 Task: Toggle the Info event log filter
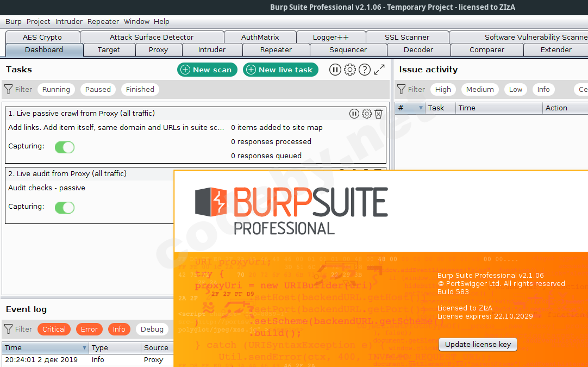pos(119,329)
